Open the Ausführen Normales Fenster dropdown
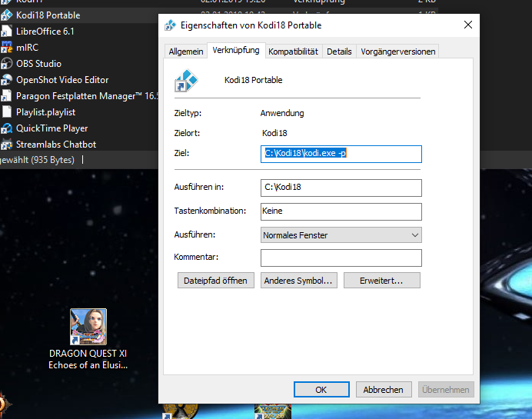This screenshot has height=419, width=532. (341, 235)
